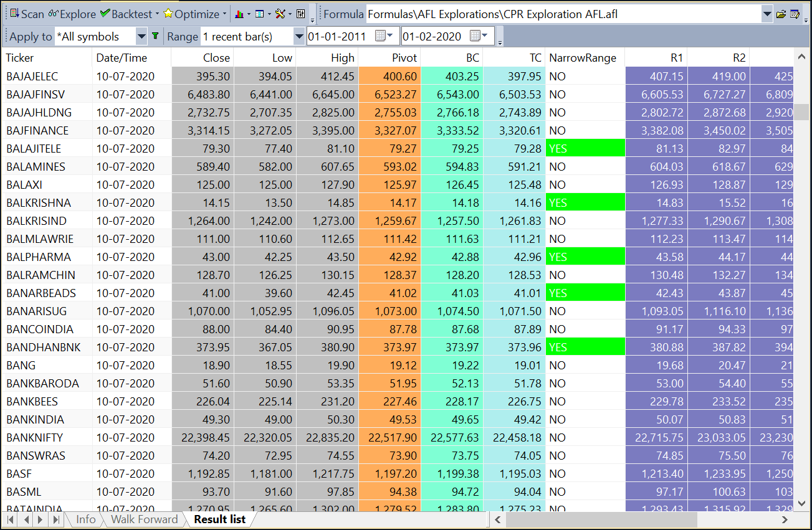Start Backtest with the green checkmark
Viewport: 812px width, 530px height.
pos(125,14)
